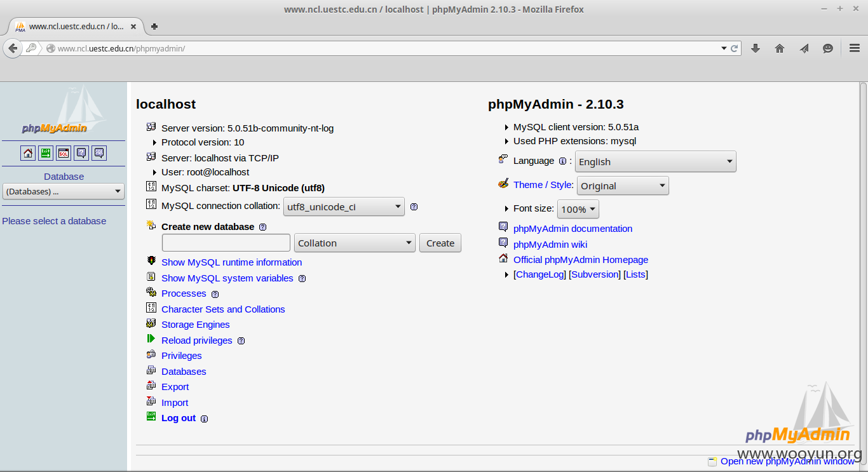Open the Privileges link

tap(182, 356)
